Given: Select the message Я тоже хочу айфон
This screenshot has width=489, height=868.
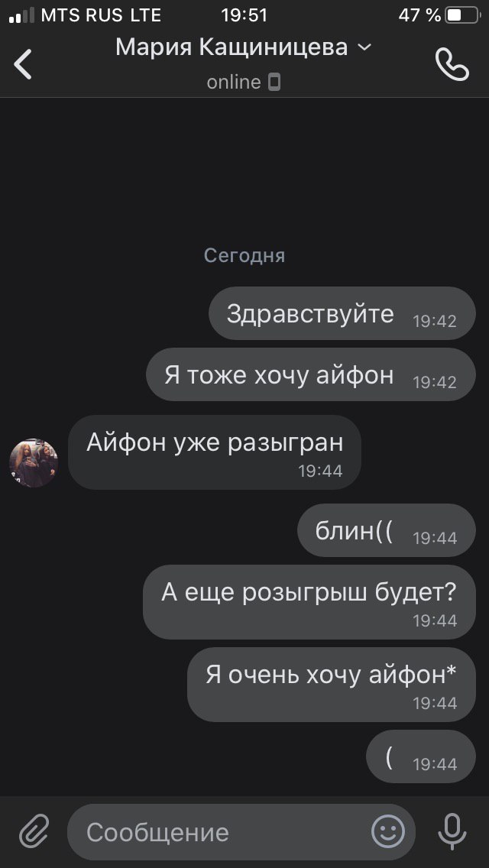Looking at the screenshot, I should tap(311, 374).
